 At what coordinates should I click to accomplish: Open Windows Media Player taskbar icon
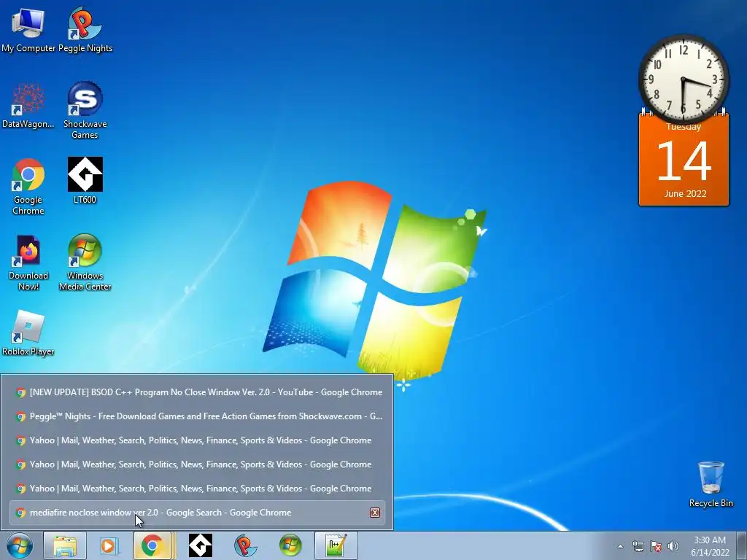(x=109, y=545)
